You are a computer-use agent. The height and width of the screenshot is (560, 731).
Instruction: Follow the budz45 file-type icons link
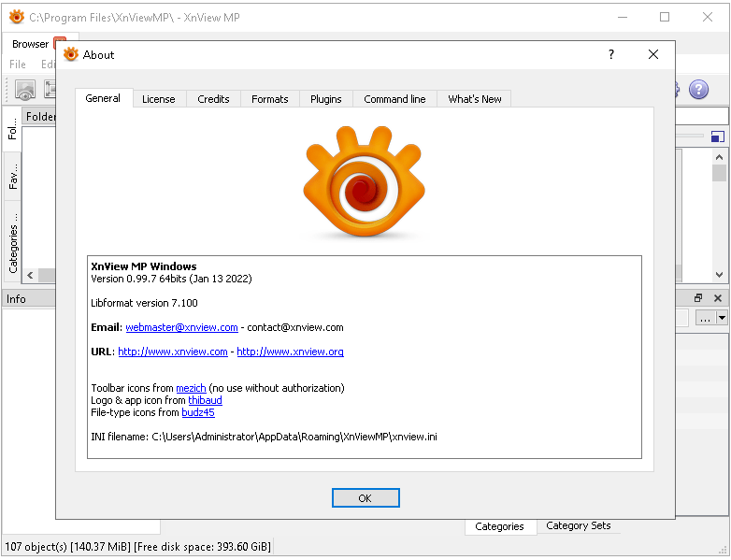coord(198,412)
